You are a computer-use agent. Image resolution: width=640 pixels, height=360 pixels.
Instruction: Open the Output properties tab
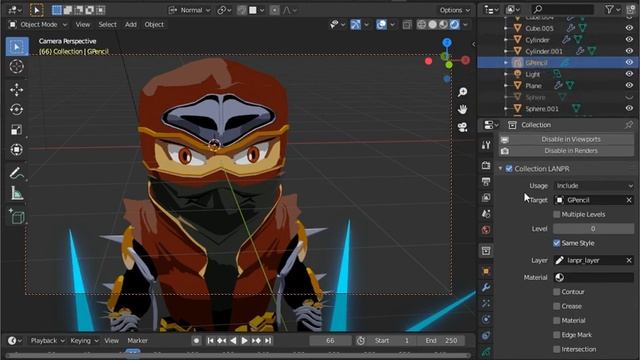[x=486, y=181]
